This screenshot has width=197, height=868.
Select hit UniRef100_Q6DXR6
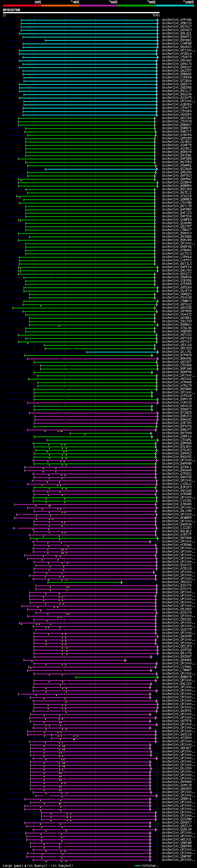pos(177,88)
